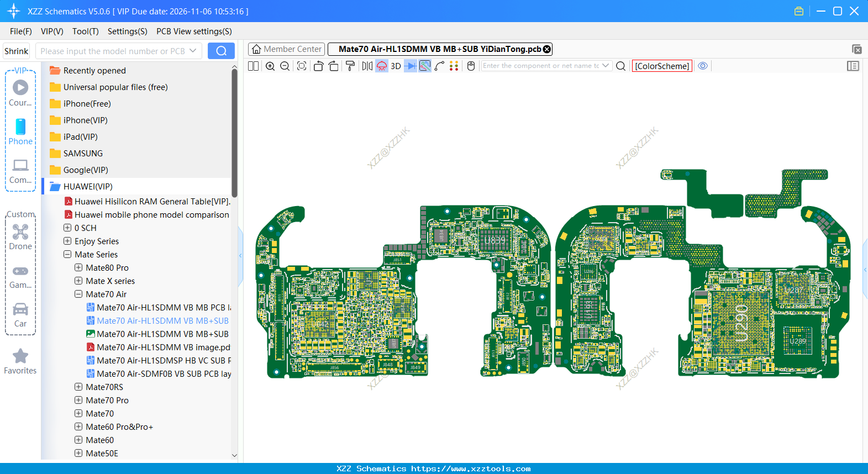This screenshot has width=868, height=474.
Task: Click chip U290 on the PCB
Action: [x=742, y=322]
